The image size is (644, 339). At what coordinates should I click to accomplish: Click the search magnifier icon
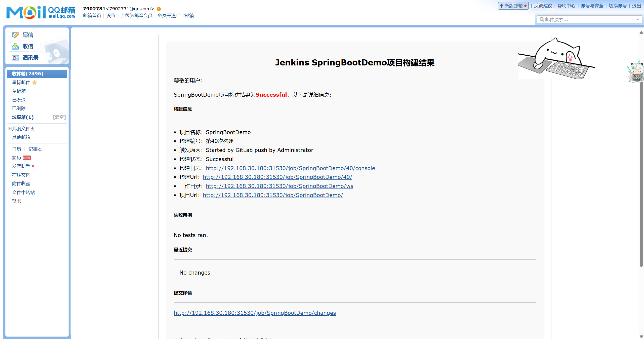point(542,19)
